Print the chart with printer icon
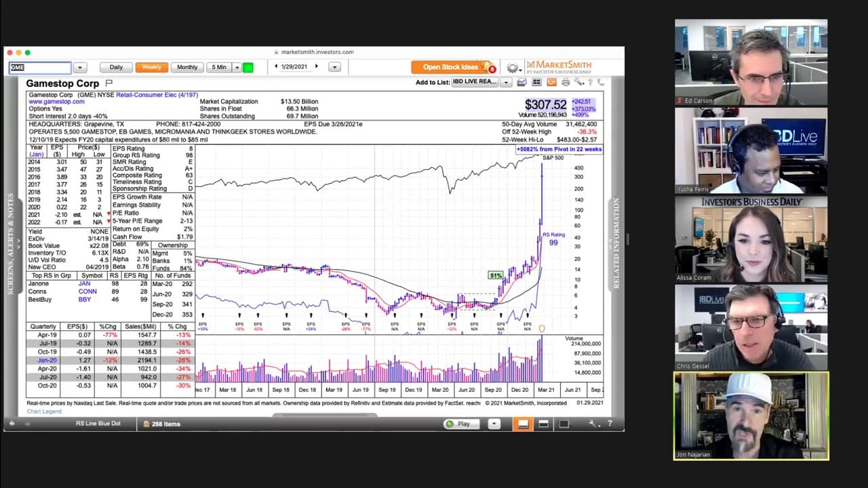This screenshot has width=868, height=488. coord(566,82)
